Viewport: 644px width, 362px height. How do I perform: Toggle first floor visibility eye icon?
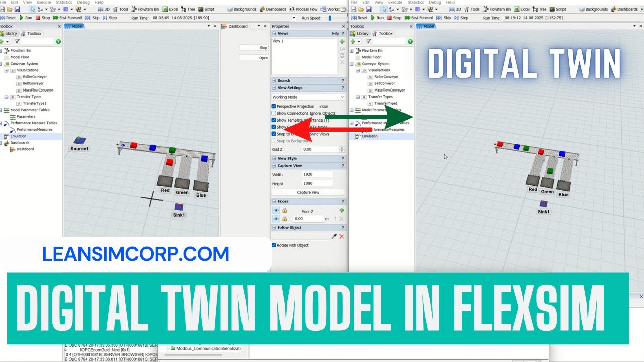click(x=275, y=210)
